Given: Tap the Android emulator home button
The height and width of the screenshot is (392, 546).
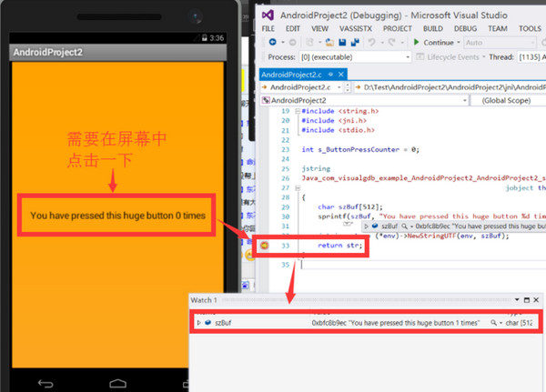Looking at the screenshot, I should (x=118, y=383).
